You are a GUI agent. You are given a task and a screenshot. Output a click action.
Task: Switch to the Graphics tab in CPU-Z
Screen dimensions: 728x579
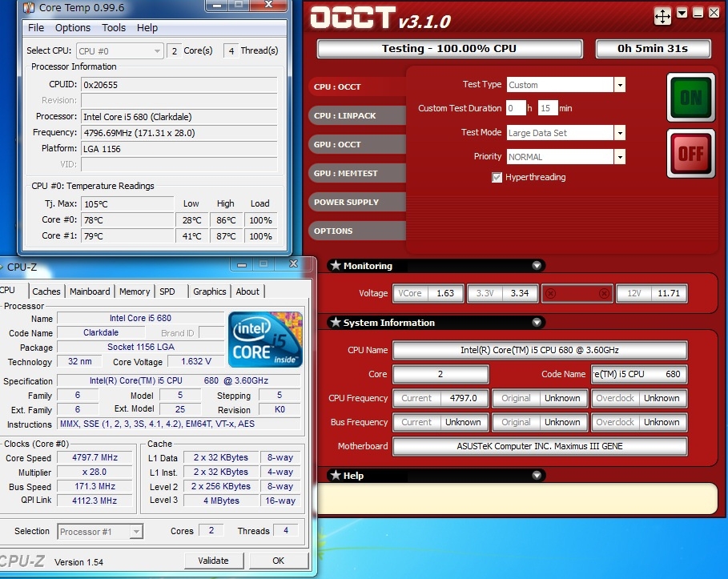[209, 292]
